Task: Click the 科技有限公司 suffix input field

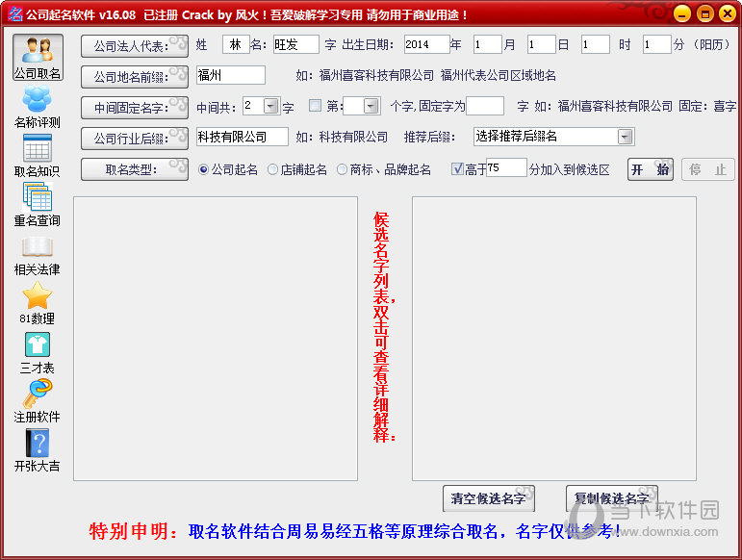Action: [242, 137]
